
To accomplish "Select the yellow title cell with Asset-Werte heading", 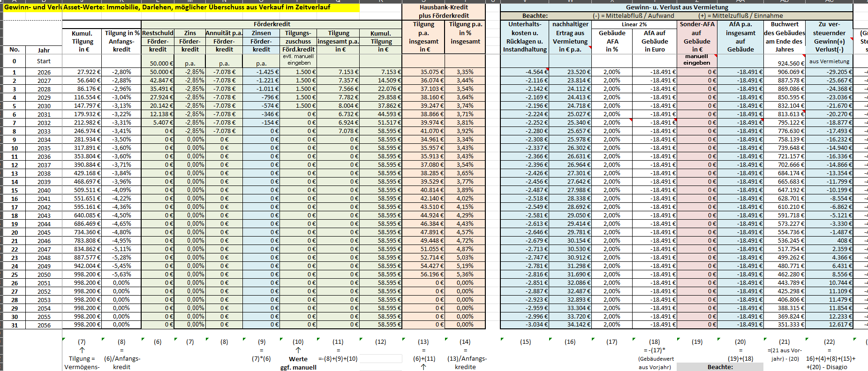I will (x=211, y=7).
